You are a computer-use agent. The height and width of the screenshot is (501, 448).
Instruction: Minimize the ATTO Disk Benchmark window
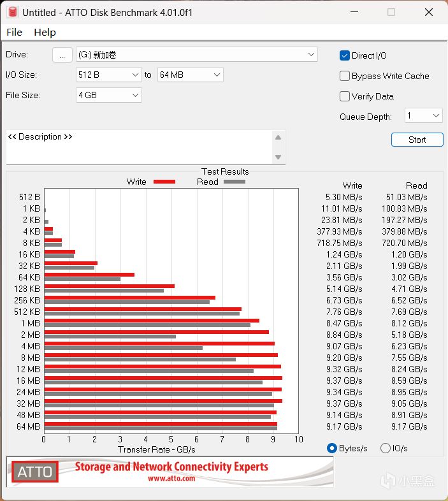point(354,12)
